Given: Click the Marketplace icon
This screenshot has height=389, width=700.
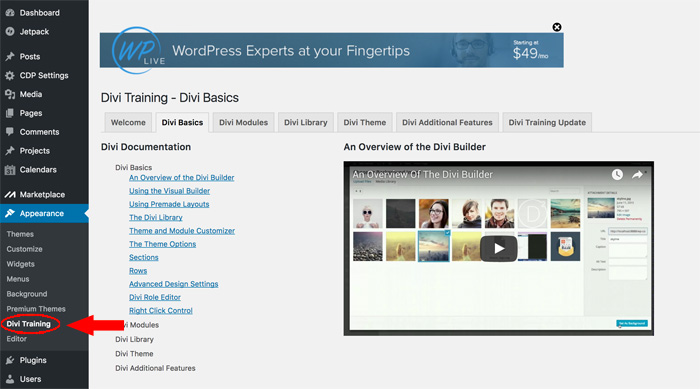Looking at the screenshot, I should click(x=10, y=195).
